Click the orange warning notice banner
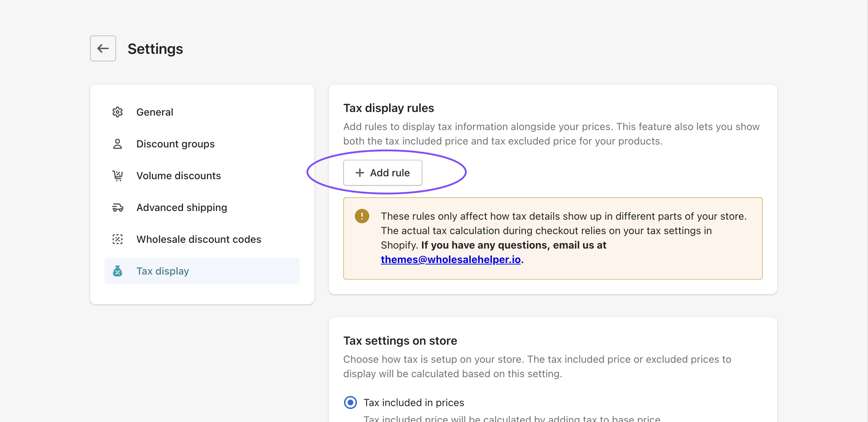This screenshot has width=868, height=422. 553,238
